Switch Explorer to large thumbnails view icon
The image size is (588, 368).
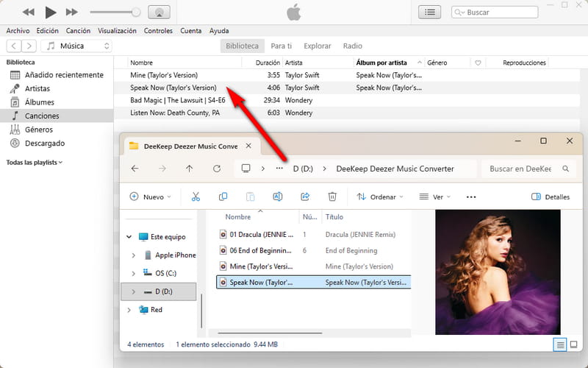(573, 344)
